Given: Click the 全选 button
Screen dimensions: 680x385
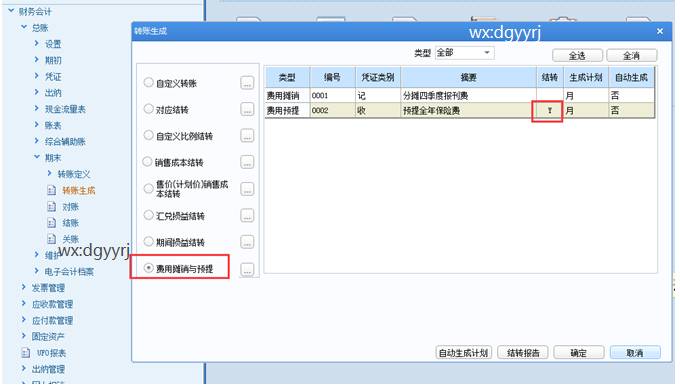Looking at the screenshot, I should point(577,56).
